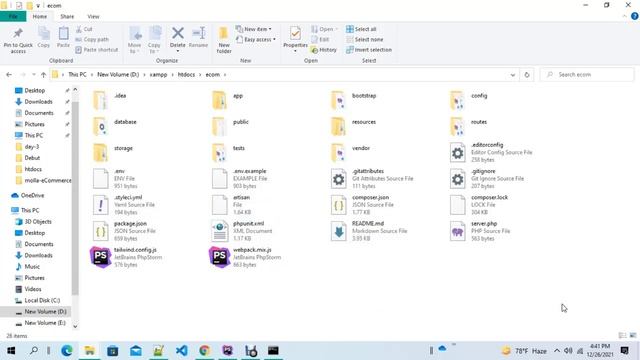Viewport: 640px width, 360px height.
Task: Click htdocs in address breadcrumb
Action: [x=186, y=75]
